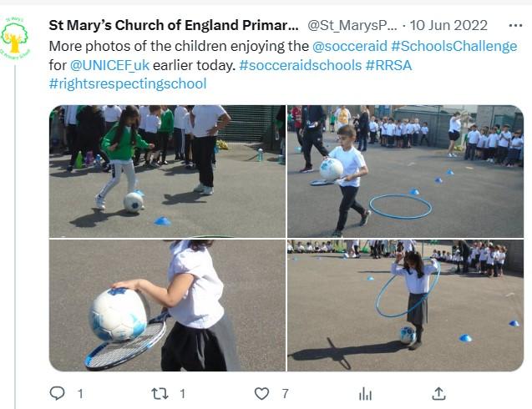Open close-up photo of ball on racket
532x409 pixels.
click(x=167, y=305)
